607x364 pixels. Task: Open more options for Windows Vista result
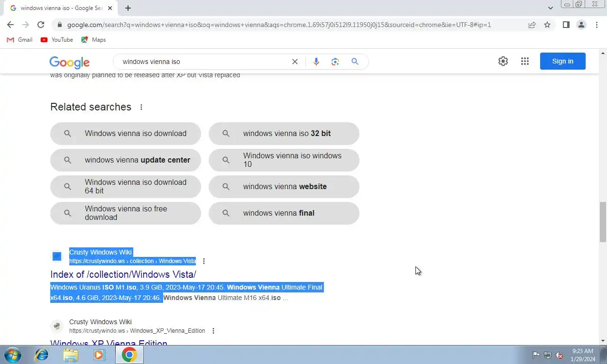[204, 261]
